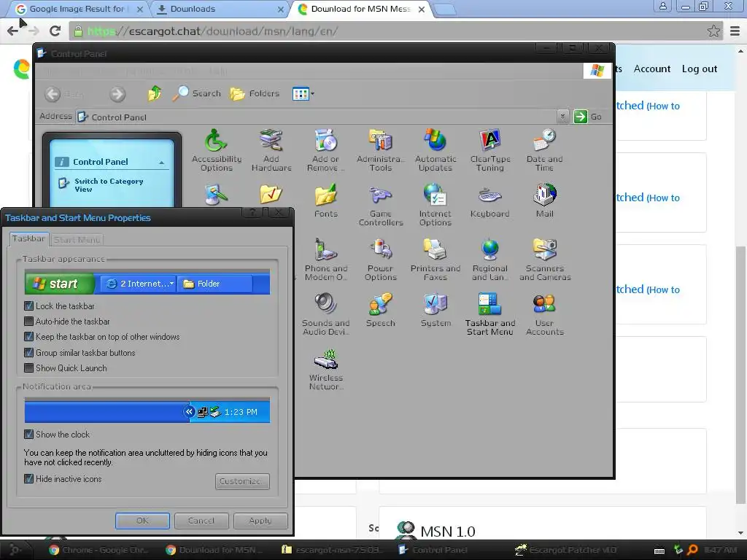Open Escargot Patcher from the taskbar
Image resolution: width=747 pixels, height=560 pixels.
[566, 550]
